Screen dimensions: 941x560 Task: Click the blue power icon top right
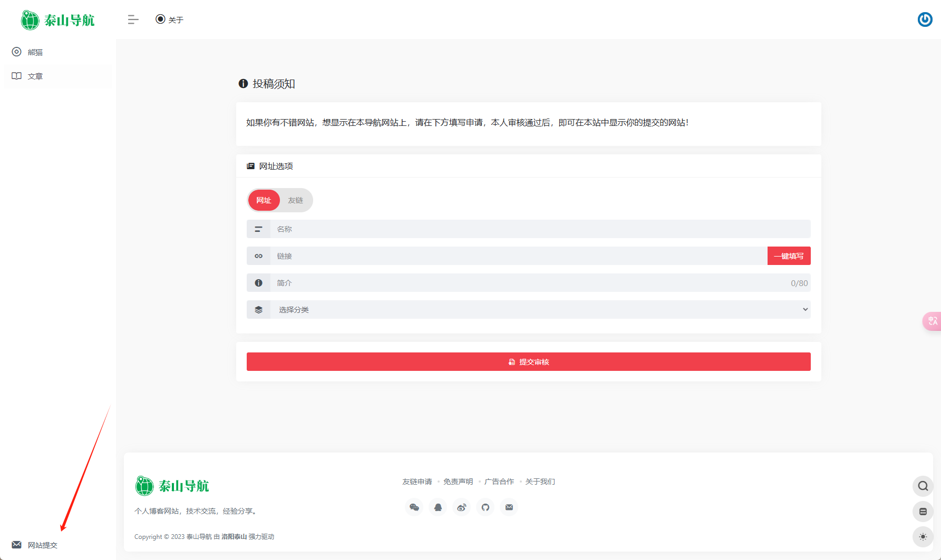(x=925, y=19)
